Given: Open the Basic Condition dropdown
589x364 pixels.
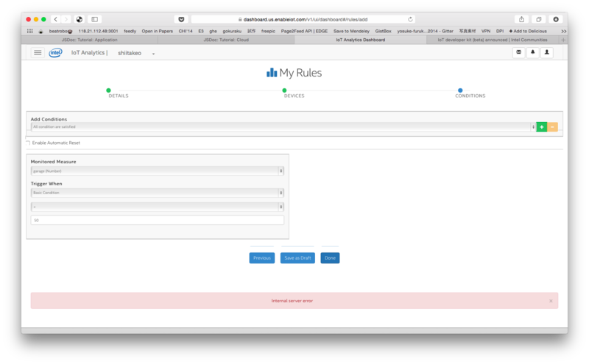Looking at the screenshot, I should (158, 193).
